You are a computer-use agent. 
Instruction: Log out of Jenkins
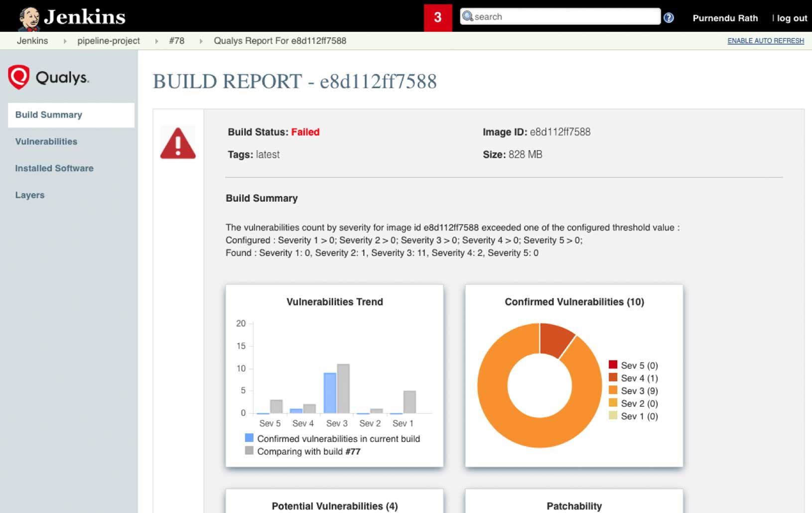792,18
